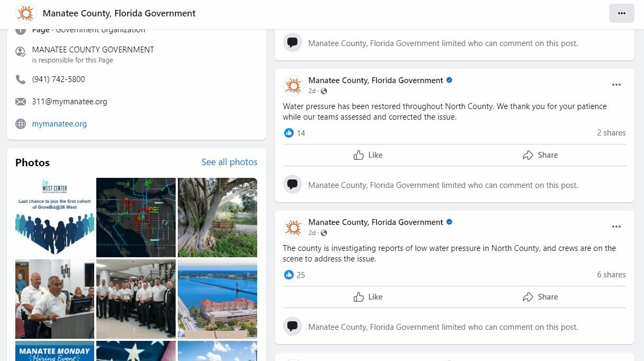This screenshot has width=644, height=361.
Task: Like the water pressure restored post
Action: tap(368, 155)
